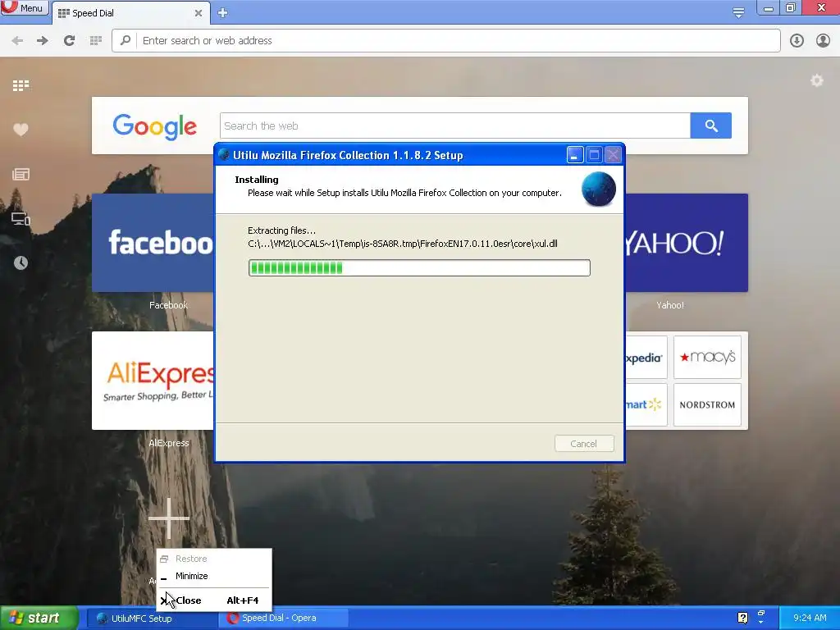Click the Facebook label under tile
Viewport: 840px width, 630px height.
tap(168, 305)
